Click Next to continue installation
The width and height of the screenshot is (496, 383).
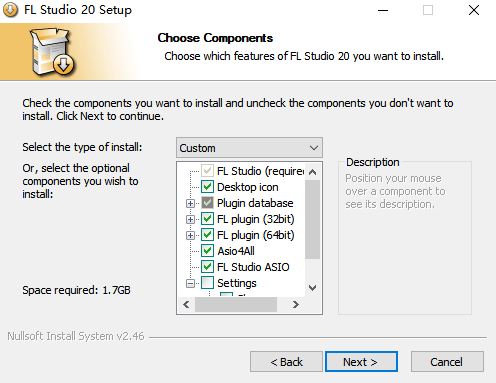pyautogui.click(x=361, y=361)
